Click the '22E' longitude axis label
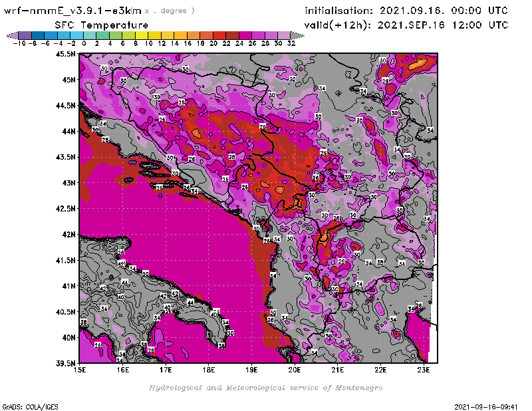Viewport: 532px width, 411px height. click(380, 370)
